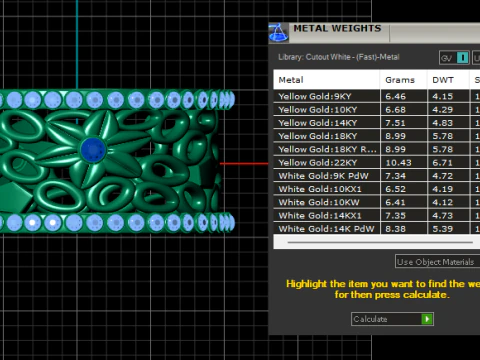Click the 6.71 DWT value
The image size is (480, 360).
(443, 163)
